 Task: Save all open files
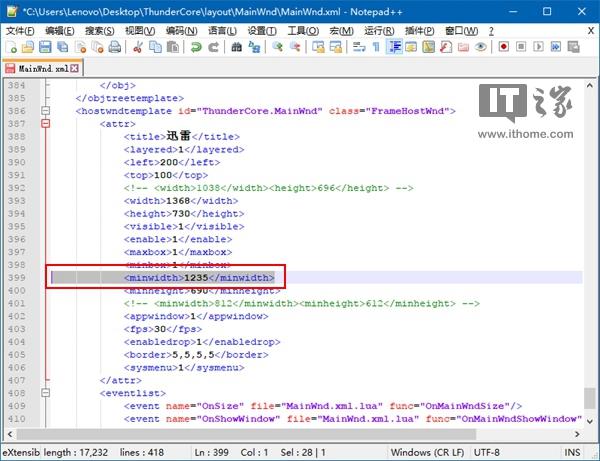pos(63,47)
